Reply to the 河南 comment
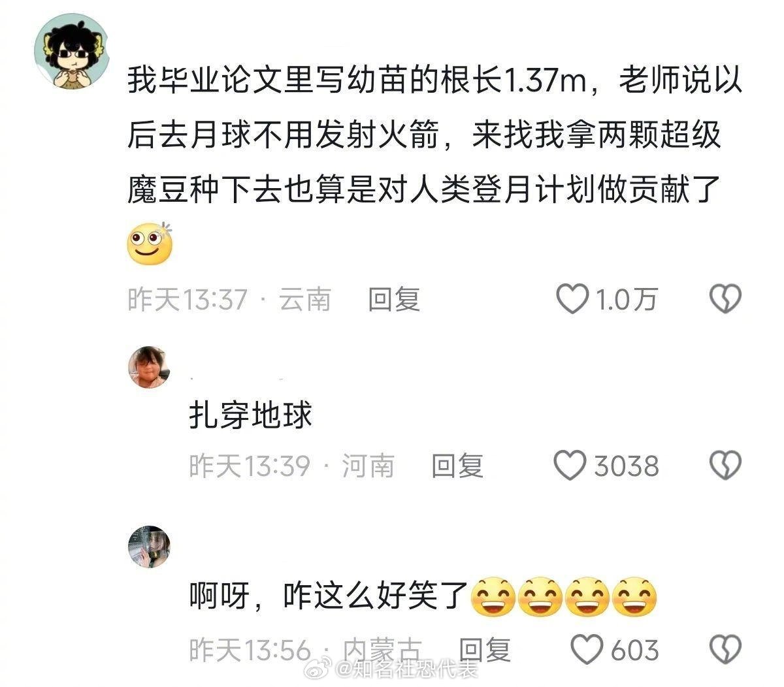Image resolution: width=784 pixels, height=687 pixels. pos(457,466)
